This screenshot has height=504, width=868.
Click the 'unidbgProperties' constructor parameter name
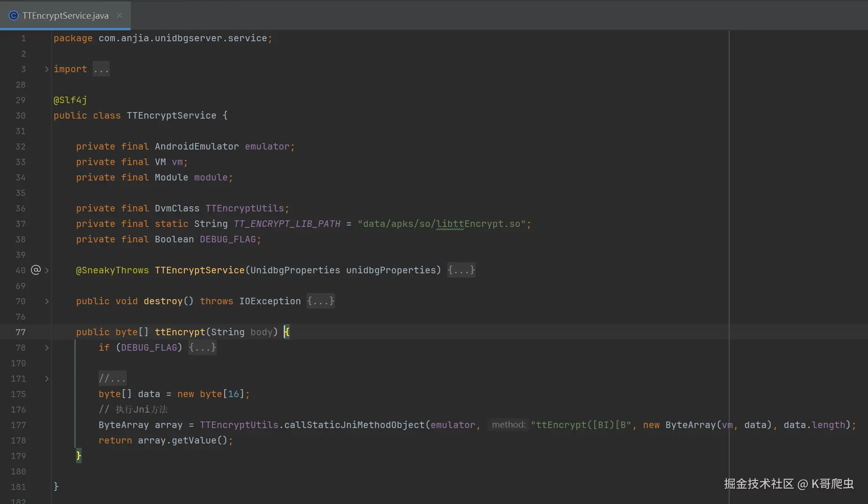(x=391, y=270)
